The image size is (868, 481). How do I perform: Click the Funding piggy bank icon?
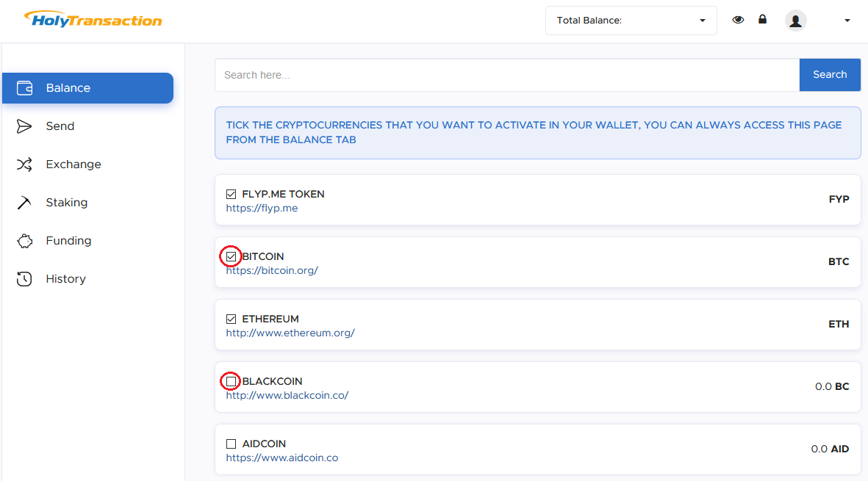tap(24, 241)
